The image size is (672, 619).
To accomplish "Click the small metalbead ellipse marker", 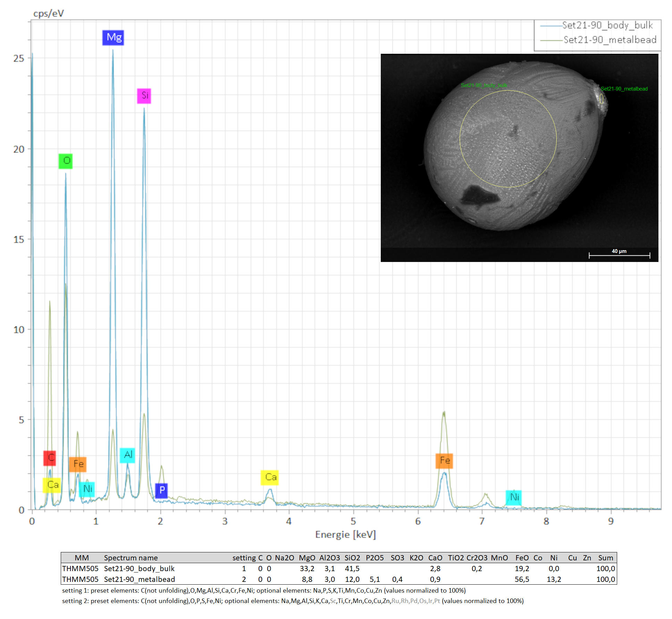I will 601,99.
